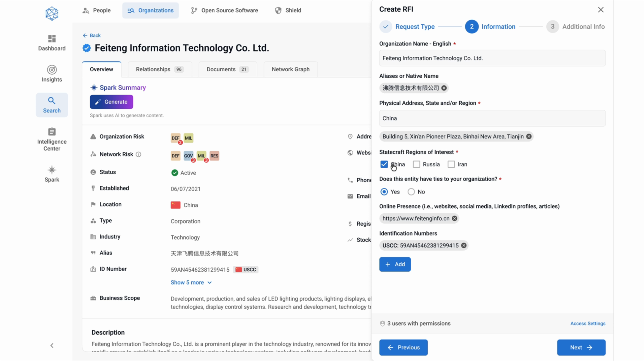Screen dimensions: 644x361
Task: Click the USCC tag next to ID number
Action: click(x=246, y=270)
